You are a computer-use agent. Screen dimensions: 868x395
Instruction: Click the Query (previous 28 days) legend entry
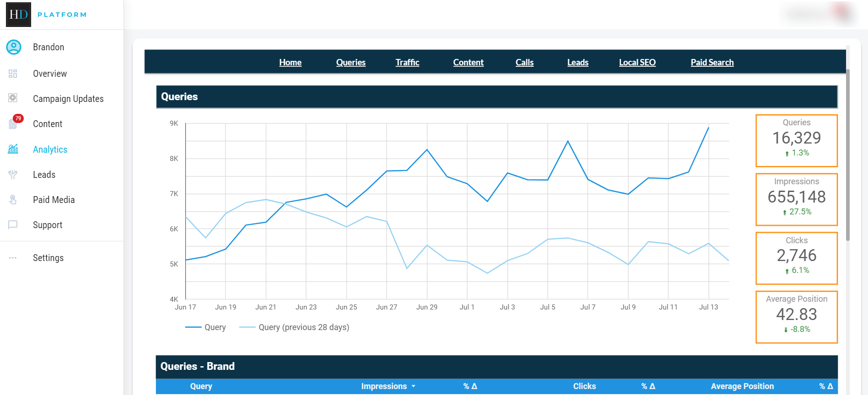coord(294,327)
